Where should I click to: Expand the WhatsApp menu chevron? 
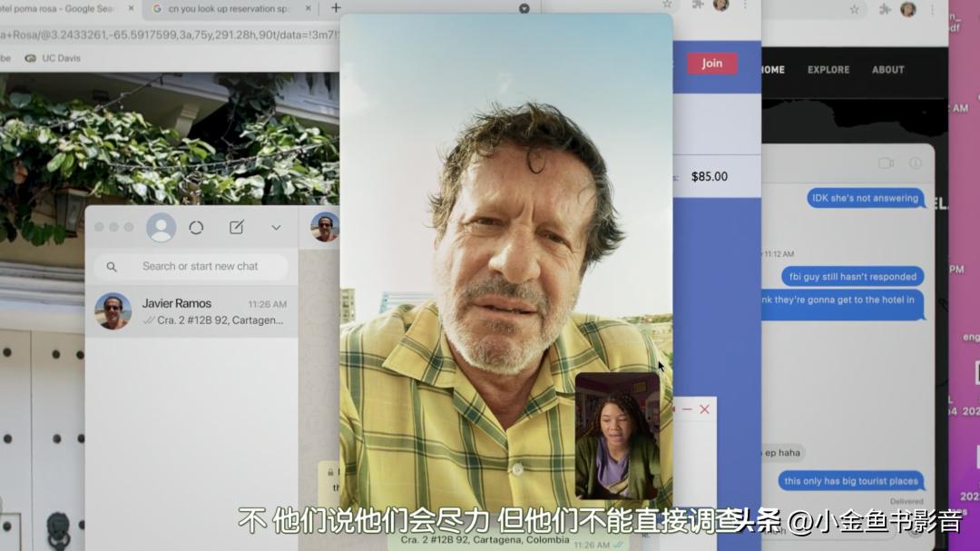click(276, 228)
